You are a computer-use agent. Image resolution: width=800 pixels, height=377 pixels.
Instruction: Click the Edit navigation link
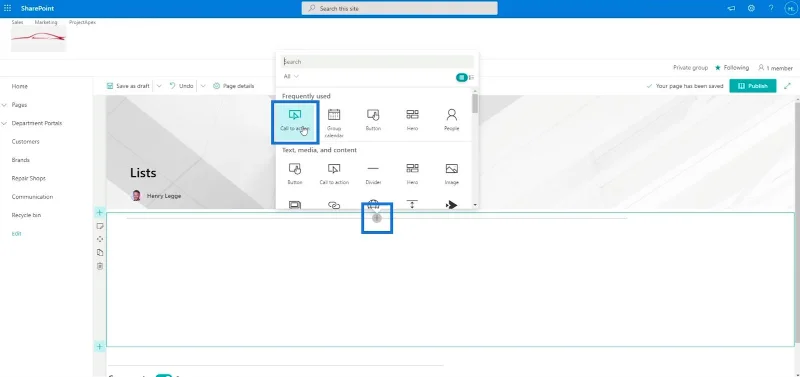(16, 233)
